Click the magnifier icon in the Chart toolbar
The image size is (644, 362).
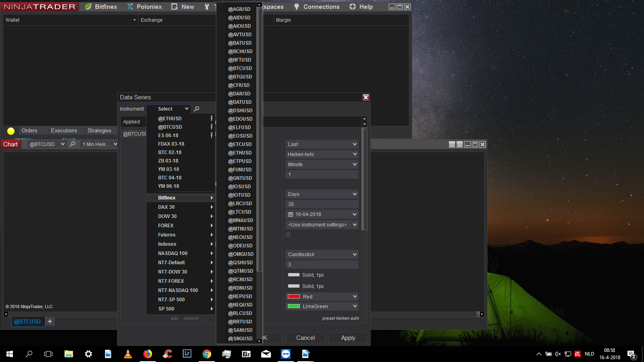[x=73, y=144]
